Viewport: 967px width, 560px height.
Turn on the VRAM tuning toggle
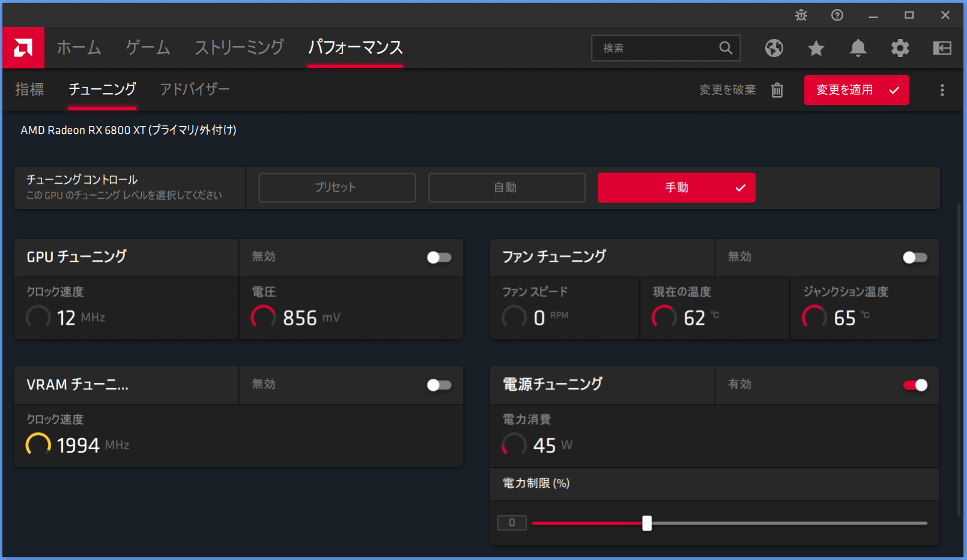coord(439,385)
